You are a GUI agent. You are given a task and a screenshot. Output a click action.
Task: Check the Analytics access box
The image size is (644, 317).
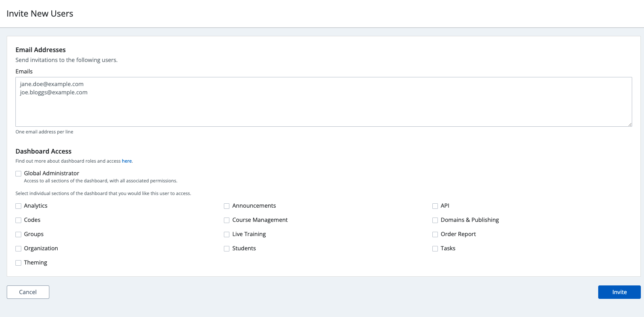19,206
